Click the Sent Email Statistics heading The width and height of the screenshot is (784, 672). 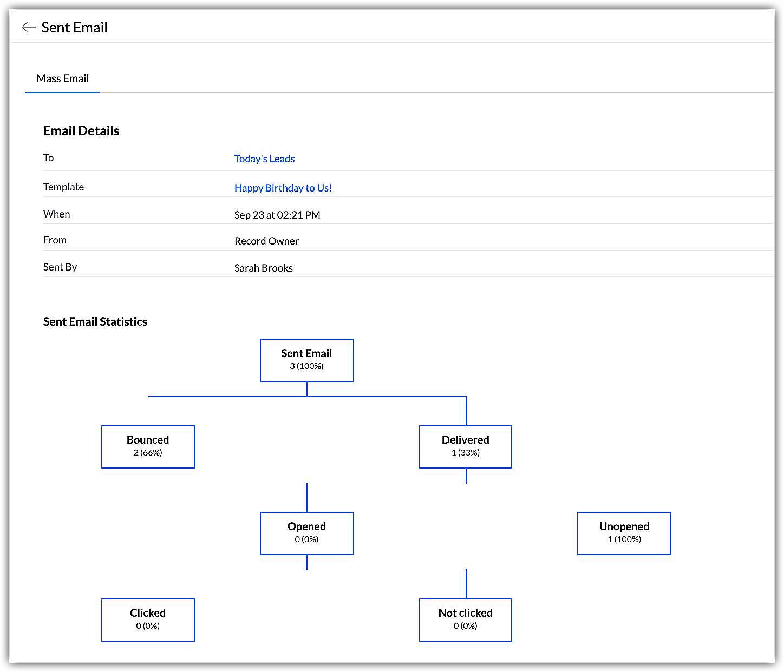click(x=95, y=321)
